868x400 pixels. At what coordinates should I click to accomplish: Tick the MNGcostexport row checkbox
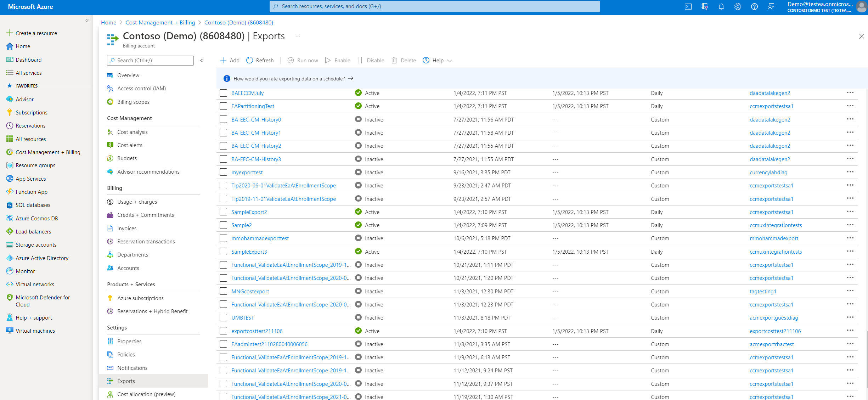(223, 291)
